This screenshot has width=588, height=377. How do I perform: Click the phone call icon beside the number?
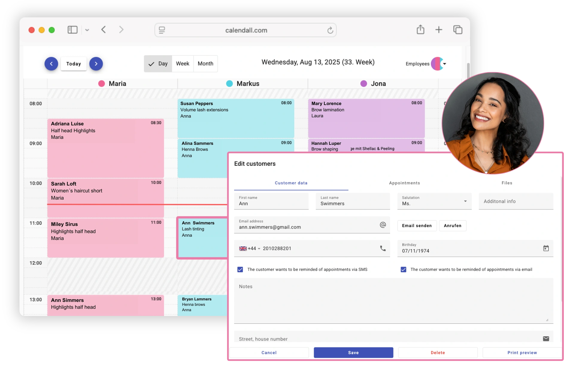coord(383,248)
